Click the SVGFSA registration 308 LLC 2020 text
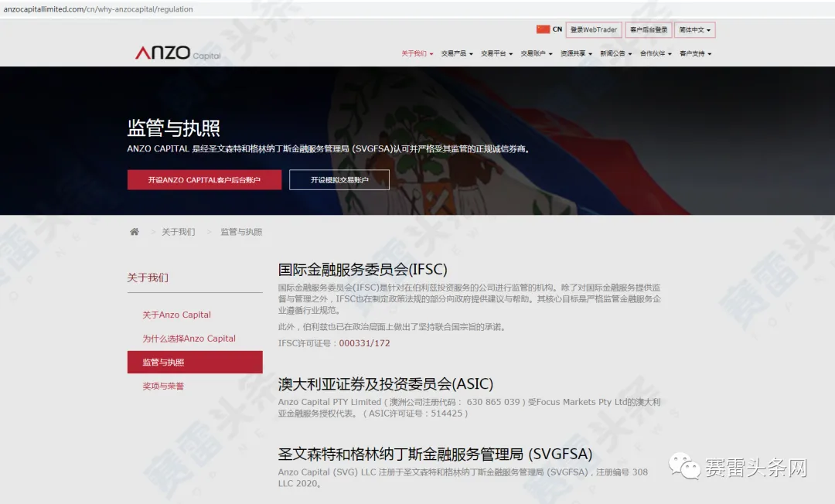835x504 pixels. coord(463,478)
